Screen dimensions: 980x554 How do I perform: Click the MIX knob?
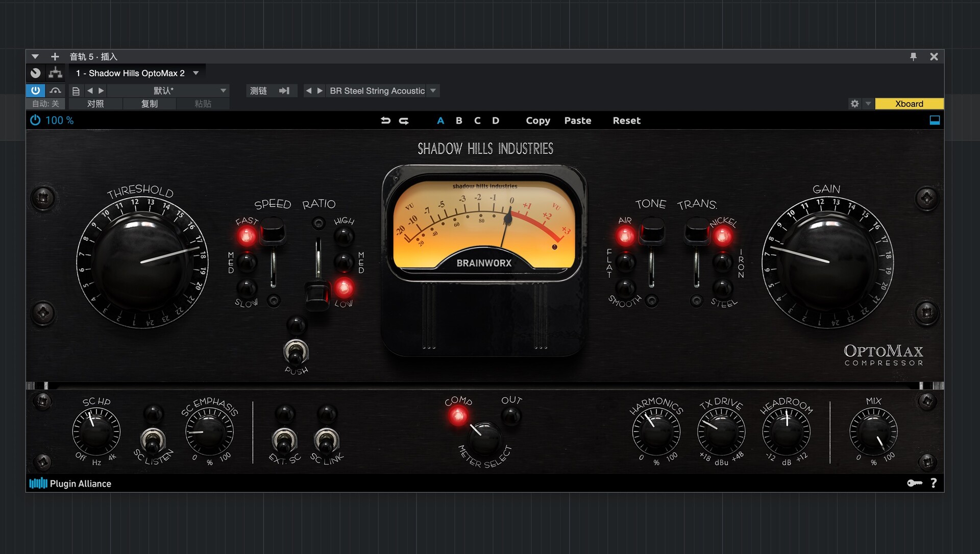tap(873, 432)
